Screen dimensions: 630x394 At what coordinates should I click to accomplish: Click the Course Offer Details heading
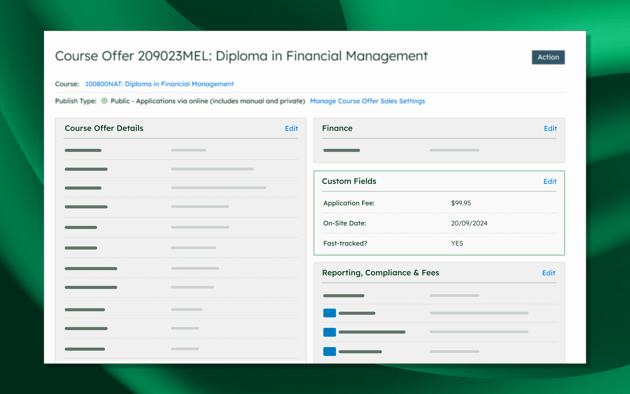104,128
